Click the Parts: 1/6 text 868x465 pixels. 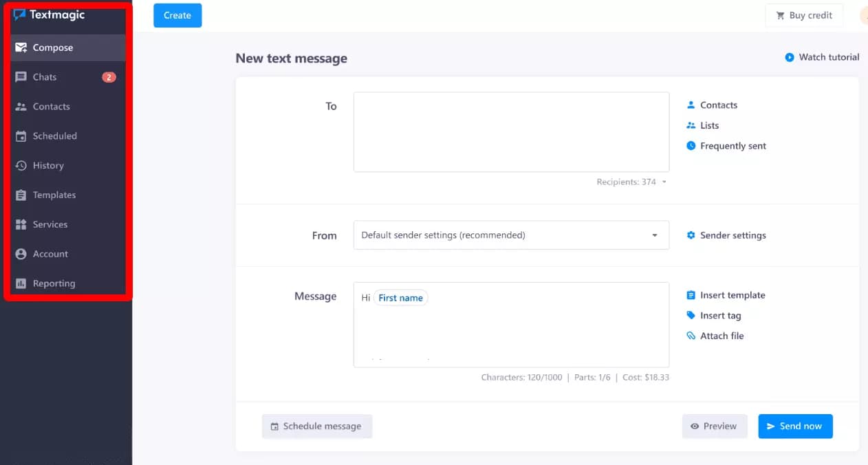click(x=592, y=378)
